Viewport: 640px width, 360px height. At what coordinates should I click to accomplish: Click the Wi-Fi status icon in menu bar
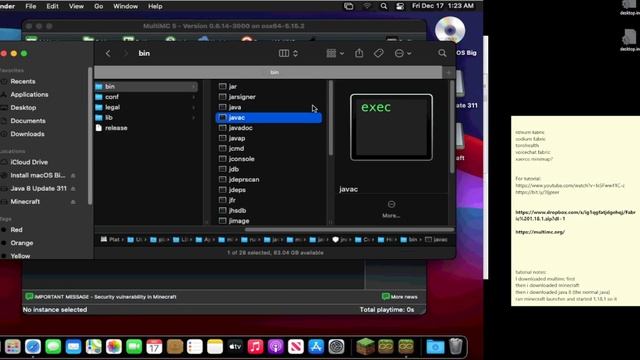coord(367,6)
